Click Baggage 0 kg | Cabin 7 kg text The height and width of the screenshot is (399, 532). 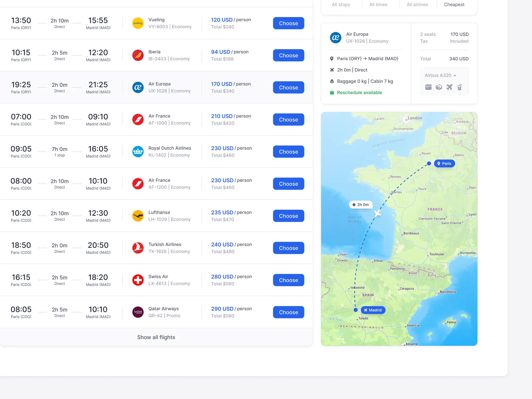[365, 81]
